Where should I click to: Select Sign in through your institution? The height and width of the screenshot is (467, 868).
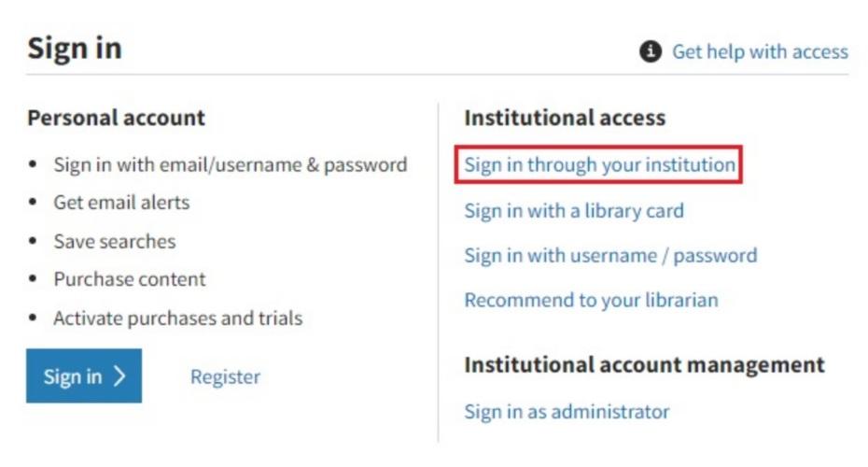click(599, 164)
